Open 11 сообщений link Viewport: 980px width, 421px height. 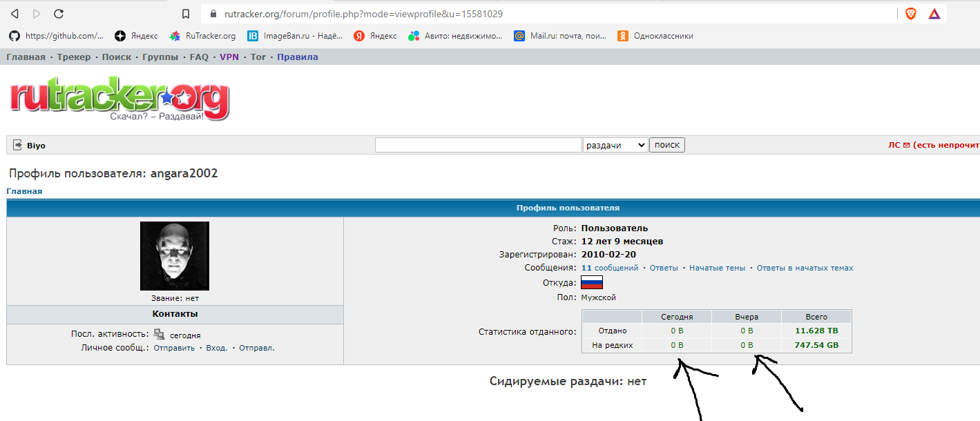coord(610,268)
